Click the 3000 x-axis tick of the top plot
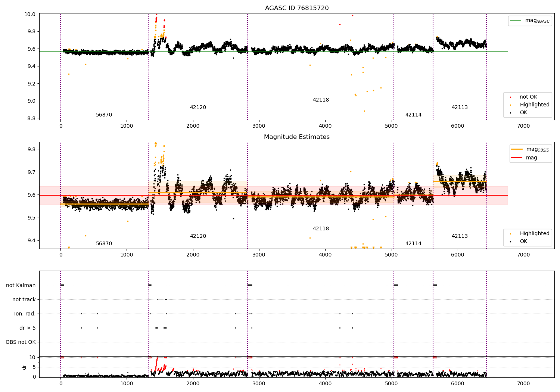Screen dimensions: 560x392 tap(259, 126)
